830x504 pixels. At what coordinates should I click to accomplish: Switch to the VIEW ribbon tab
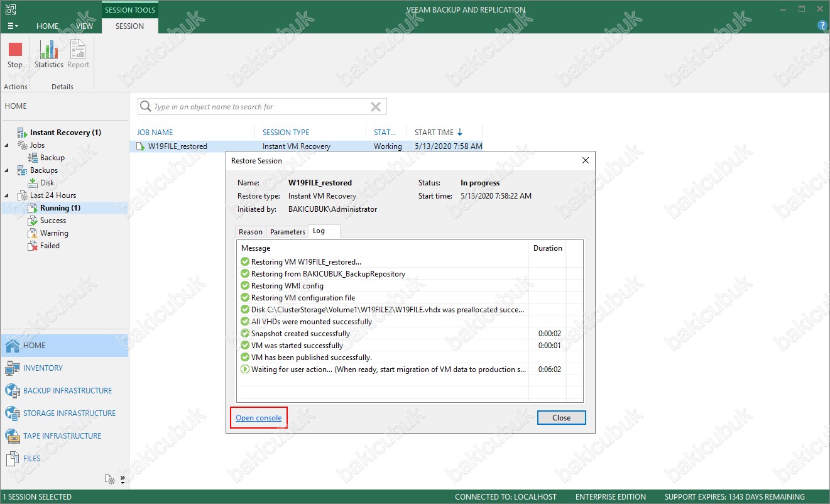(85, 26)
